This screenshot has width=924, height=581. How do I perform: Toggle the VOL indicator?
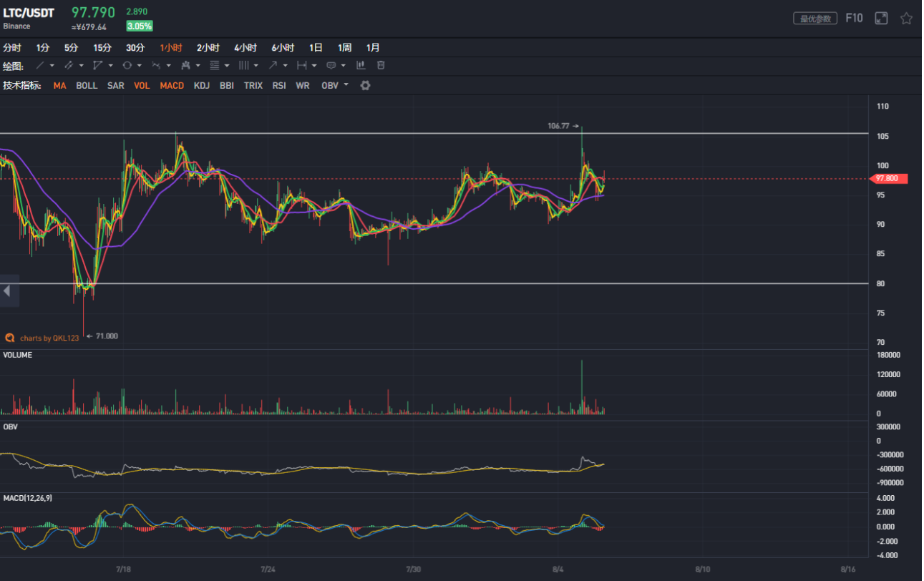point(142,85)
